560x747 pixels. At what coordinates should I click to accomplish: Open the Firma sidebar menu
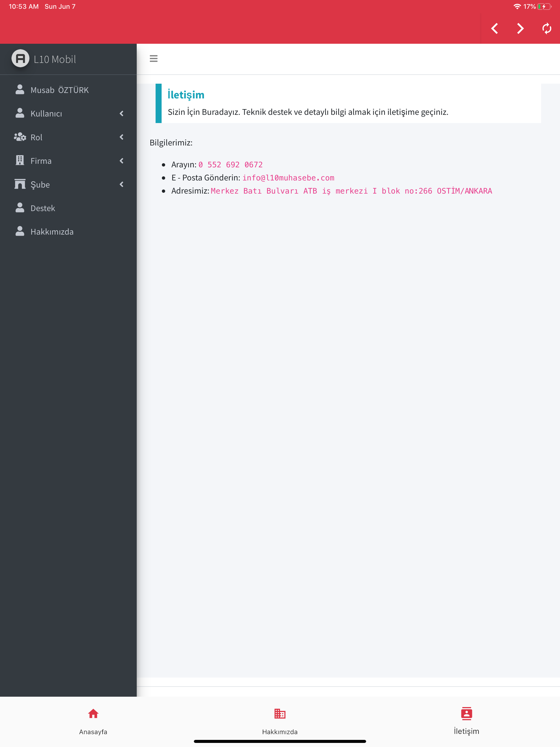coord(68,161)
